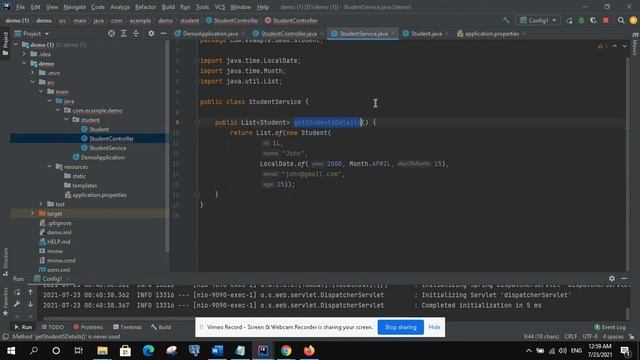Viewport: 640px width, 360px height.
Task: Click the down arrow in Run panel
Action: click(30, 304)
